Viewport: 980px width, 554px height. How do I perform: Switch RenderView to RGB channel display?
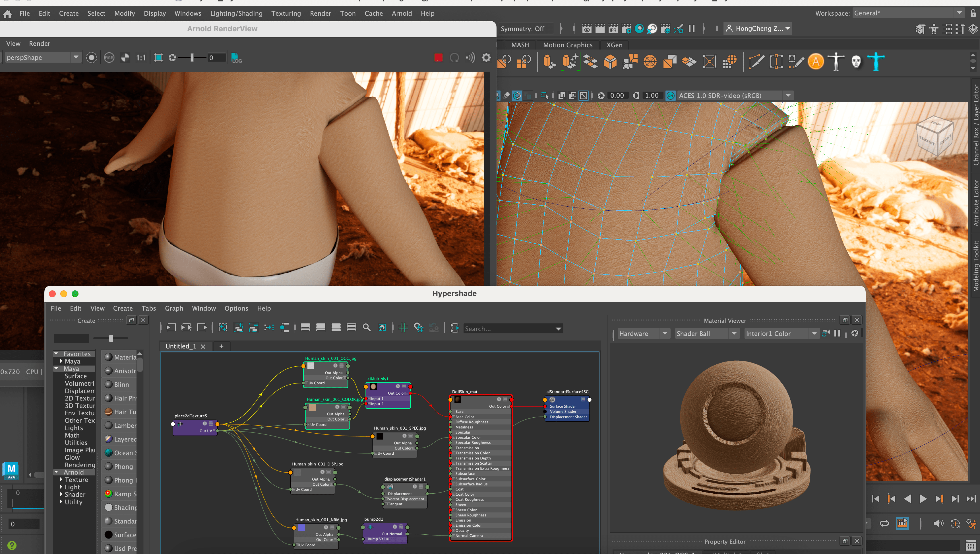tap(109, 58)
